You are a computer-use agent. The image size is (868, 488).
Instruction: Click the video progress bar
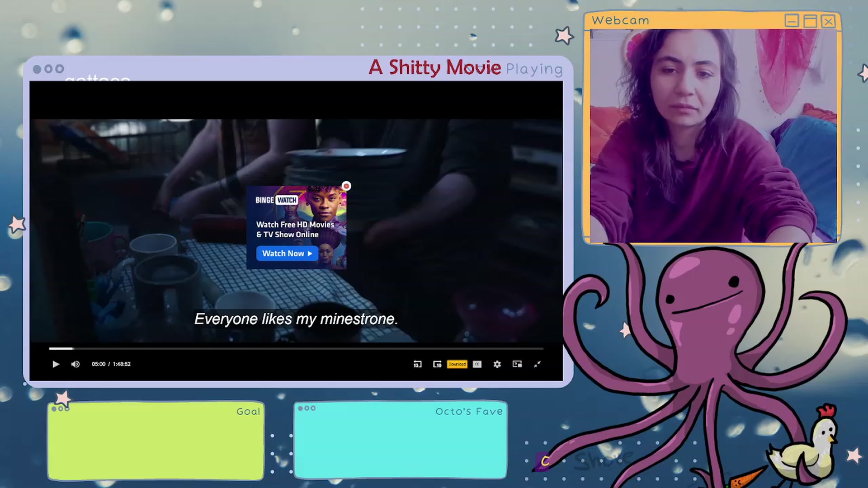[x=296, y=348]
